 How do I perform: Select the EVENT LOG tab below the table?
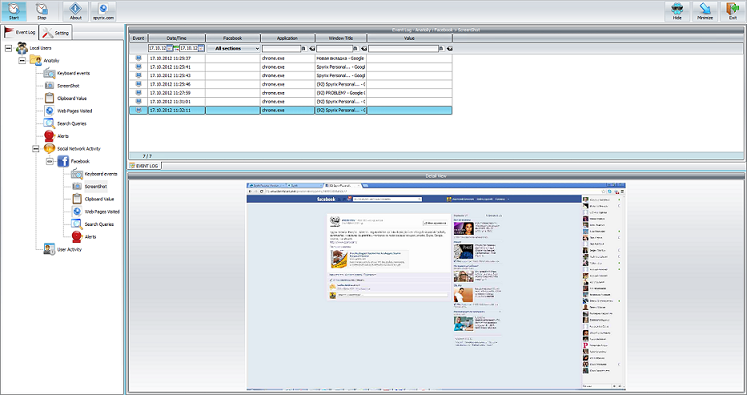(145, 165)
